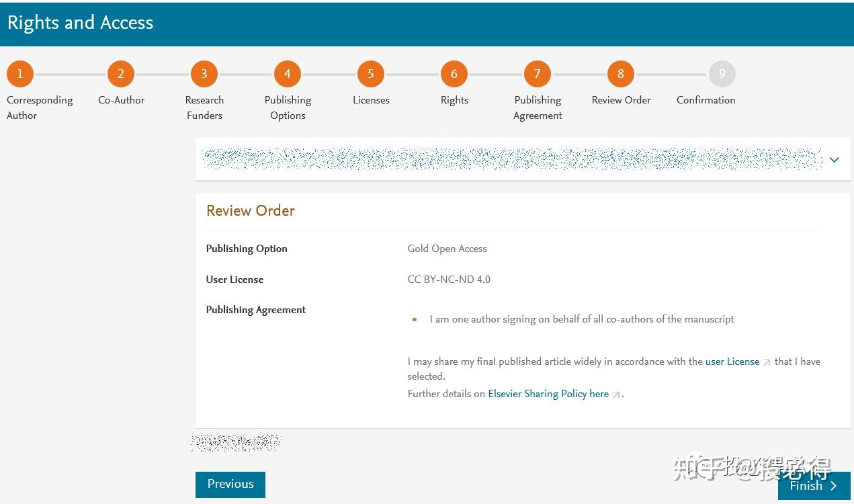Click the step 1 Corresponding Author circle

click(20, 74)
